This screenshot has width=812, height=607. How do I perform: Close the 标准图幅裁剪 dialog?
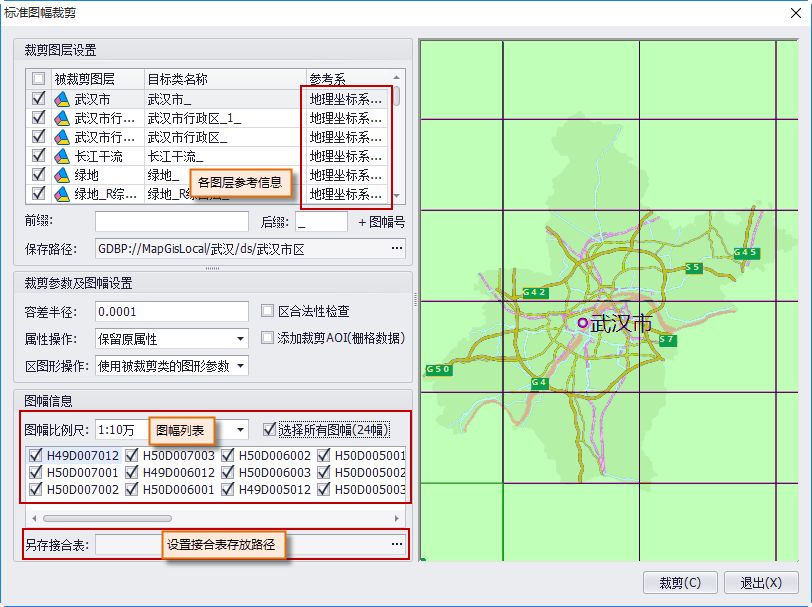[796, 13]
